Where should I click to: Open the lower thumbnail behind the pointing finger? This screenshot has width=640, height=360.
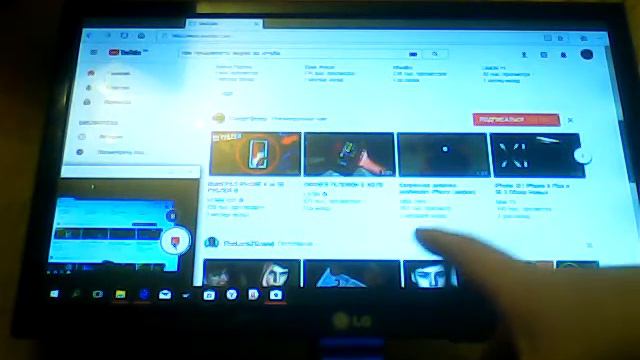click(x=431, y=274)
